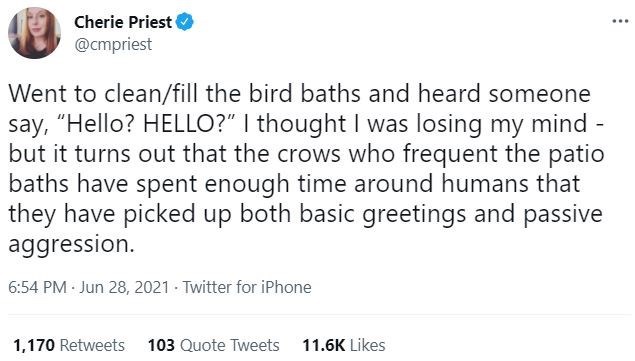Click the 103 quote tweet count number
This screenshot has height=361, width=635.
161,346
